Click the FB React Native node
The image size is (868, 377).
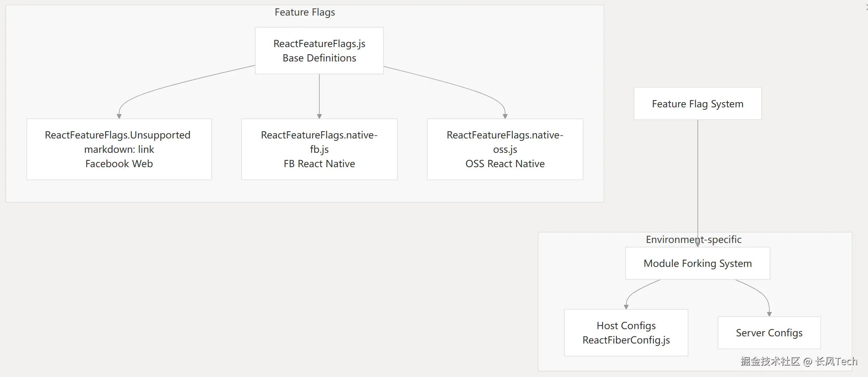click(x=319, y=149)
